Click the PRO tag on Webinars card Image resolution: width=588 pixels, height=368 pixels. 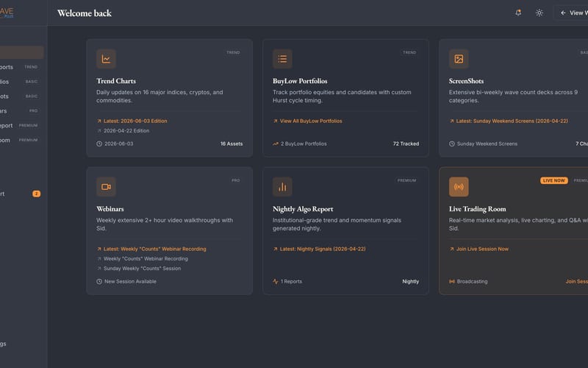pos(235,180)
